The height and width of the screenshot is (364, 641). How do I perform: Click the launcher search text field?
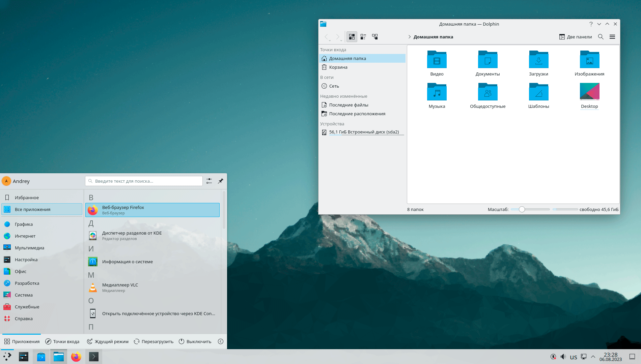point(144,181)
